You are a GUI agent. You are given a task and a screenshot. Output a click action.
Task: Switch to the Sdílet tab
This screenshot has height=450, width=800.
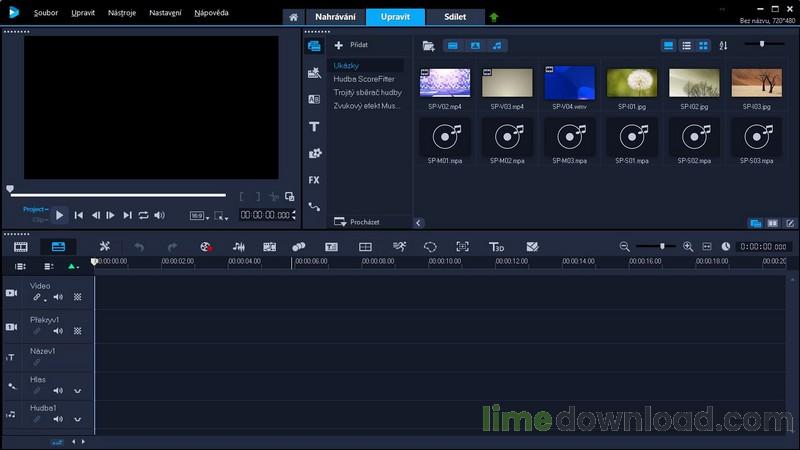455,17
